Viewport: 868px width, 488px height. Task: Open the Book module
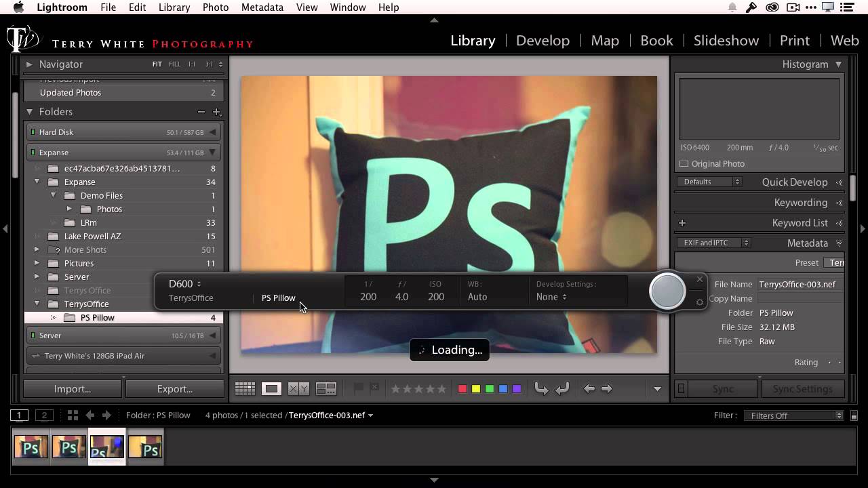tap(656, 41)
